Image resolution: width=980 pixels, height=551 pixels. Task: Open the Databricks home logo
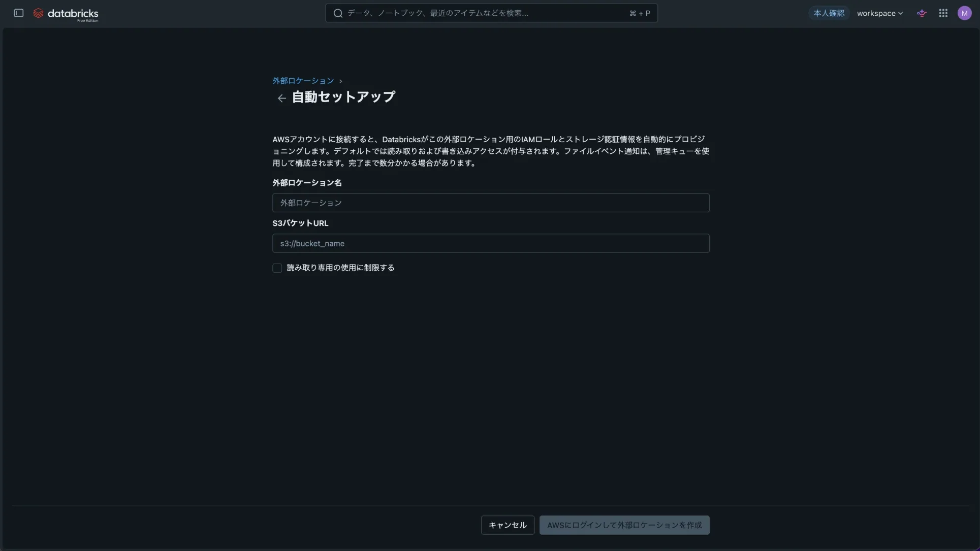point(66,14)
